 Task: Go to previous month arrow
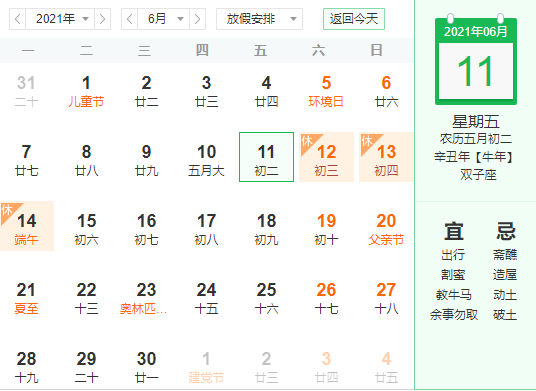point(130,19)
